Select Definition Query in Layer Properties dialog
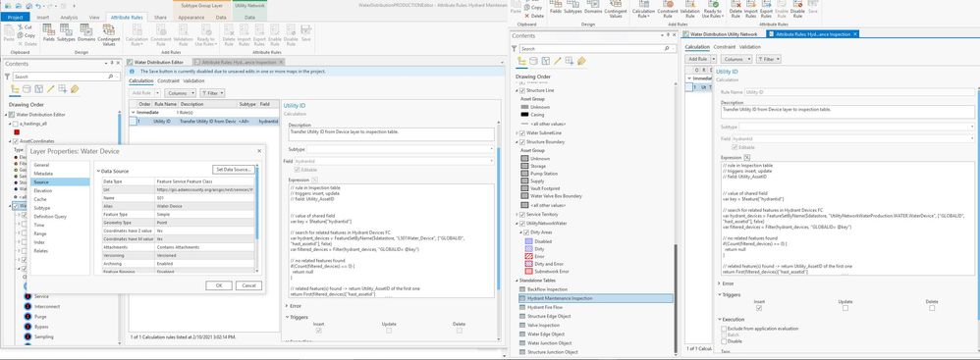Image resolution: width=980 pixels, height=360 pixels. 49,216
